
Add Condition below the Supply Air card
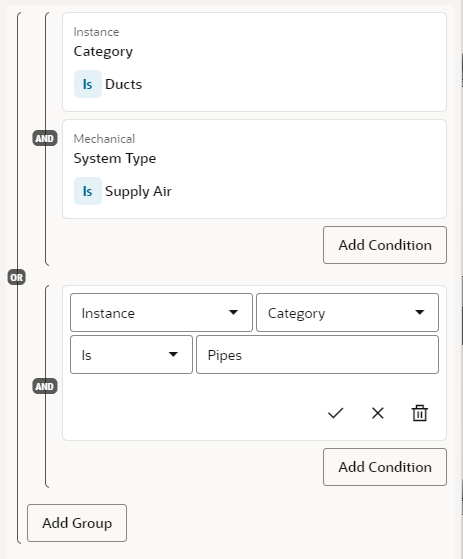[385, 245]
